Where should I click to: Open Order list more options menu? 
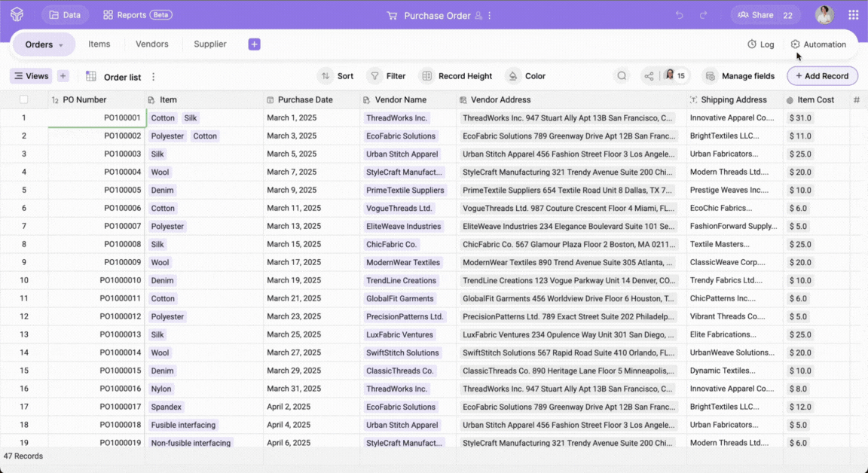pos(154,77)
